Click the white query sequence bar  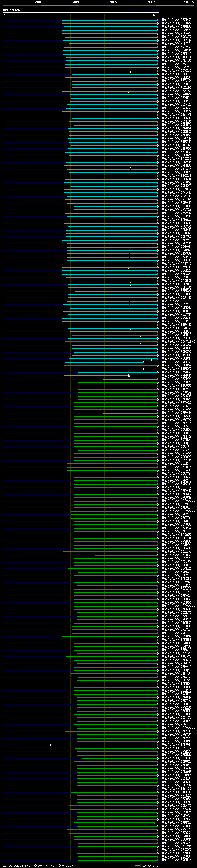(x=81, y=13)
